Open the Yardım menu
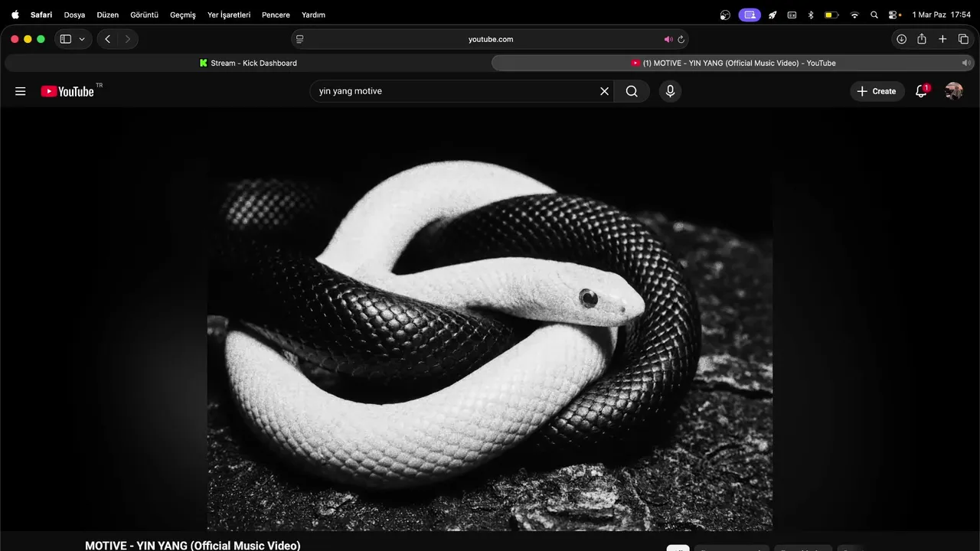Image resolution: width=980 pixels, height=551 pixels. coord(313,15)
